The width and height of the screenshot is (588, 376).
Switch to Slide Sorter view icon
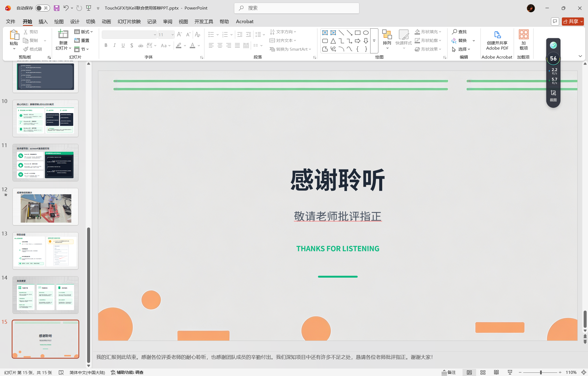pyautogui.click(x=483, y=372)
